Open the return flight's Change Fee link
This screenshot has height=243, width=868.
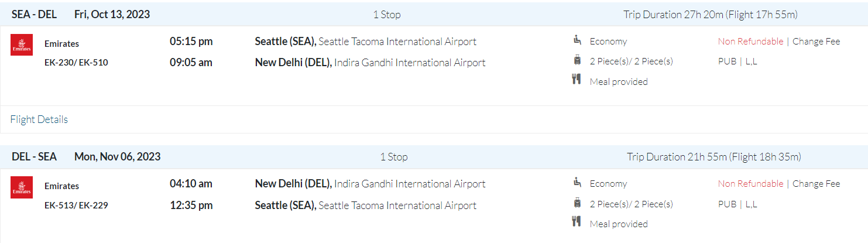coord(816,184)
